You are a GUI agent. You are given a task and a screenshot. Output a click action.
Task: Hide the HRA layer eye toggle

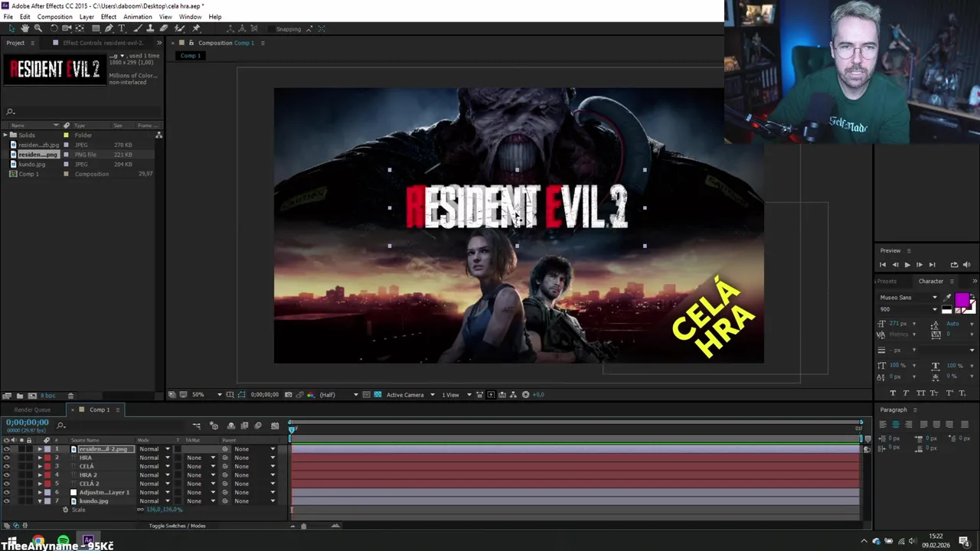7,458
